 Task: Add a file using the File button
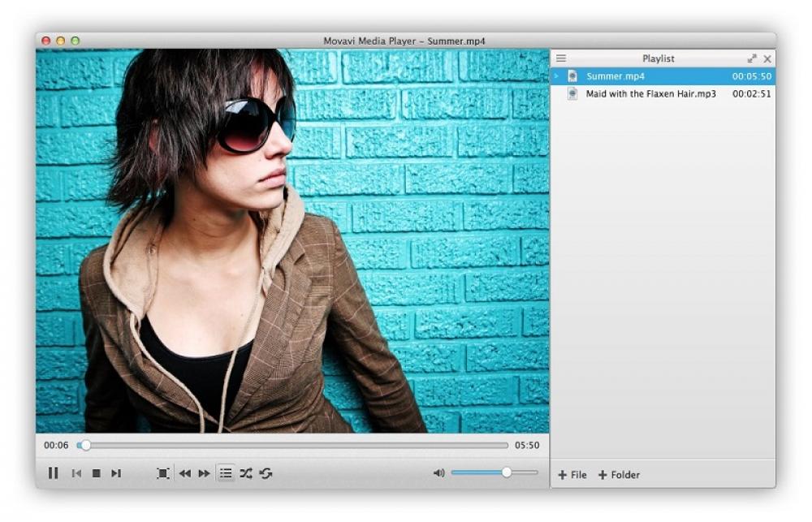572,474
